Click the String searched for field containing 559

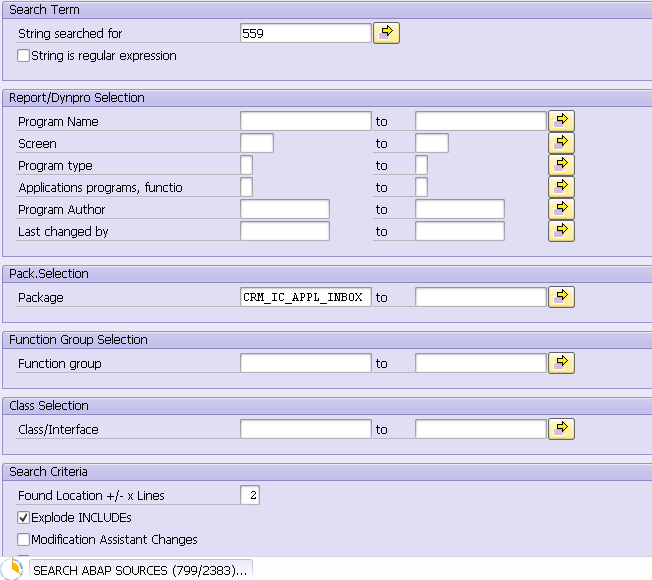coord(306,33)
